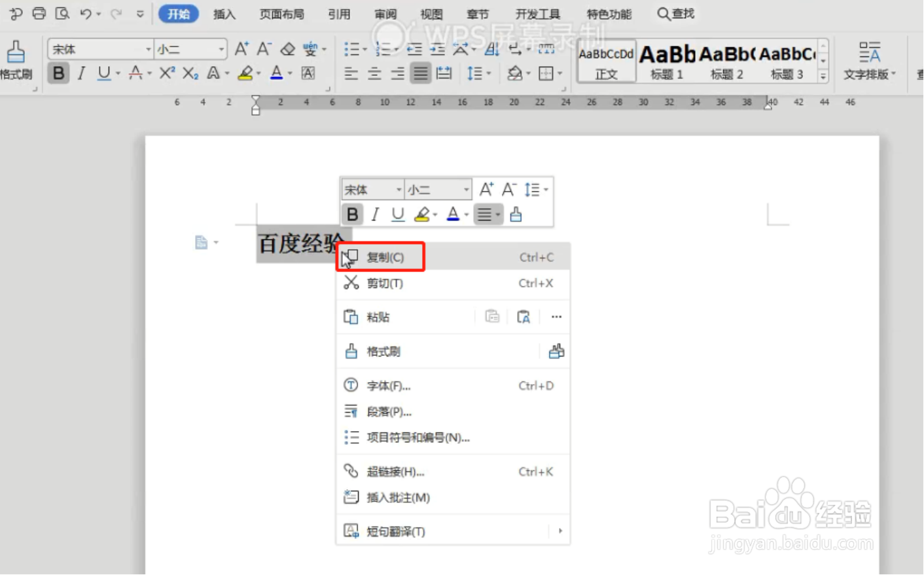
Task: Expand the ribbon underline style dropdown arrow
Action: 118,74
